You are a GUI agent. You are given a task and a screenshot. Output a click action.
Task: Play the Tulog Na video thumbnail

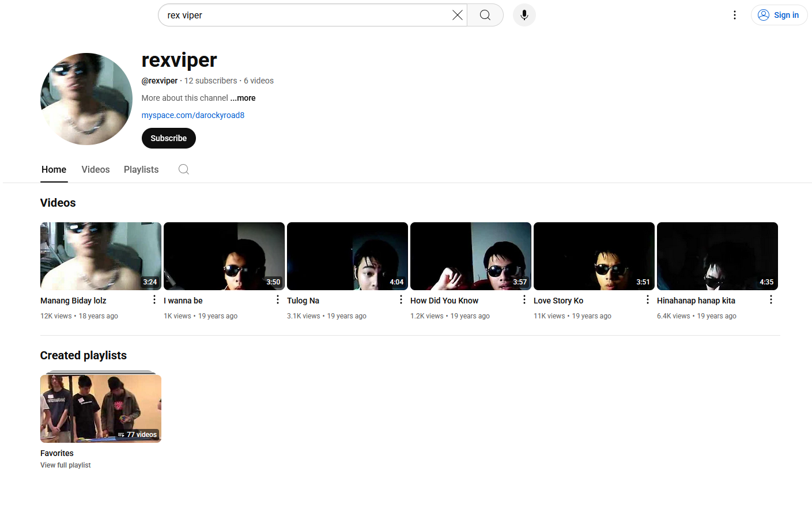[347, 256]
